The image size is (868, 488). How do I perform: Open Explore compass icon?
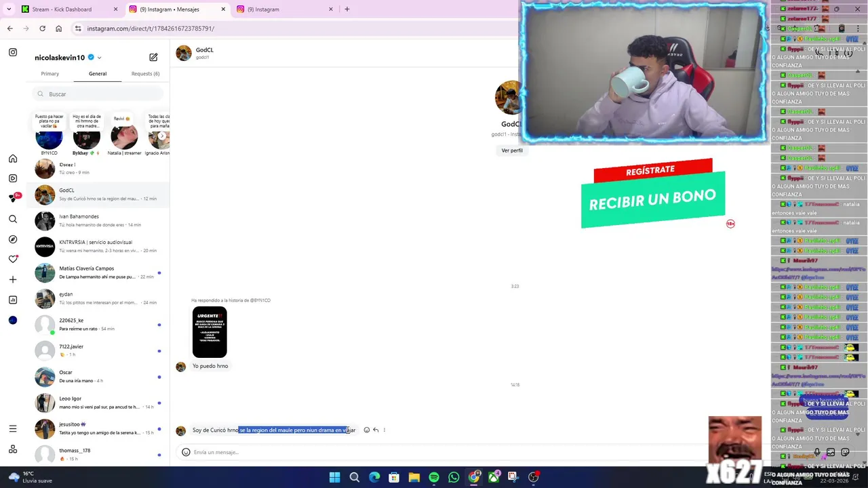13,239
